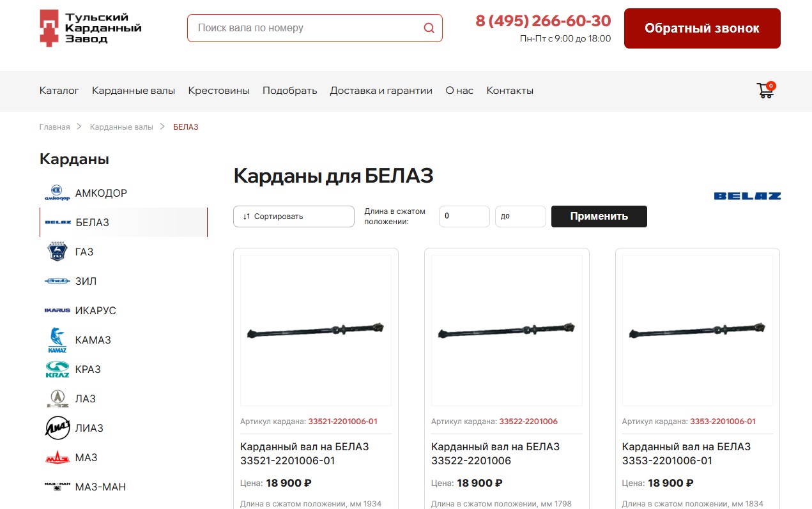Open first cardan shaft product image
This screenshot has width=812, height=509.
coord(316,330)
